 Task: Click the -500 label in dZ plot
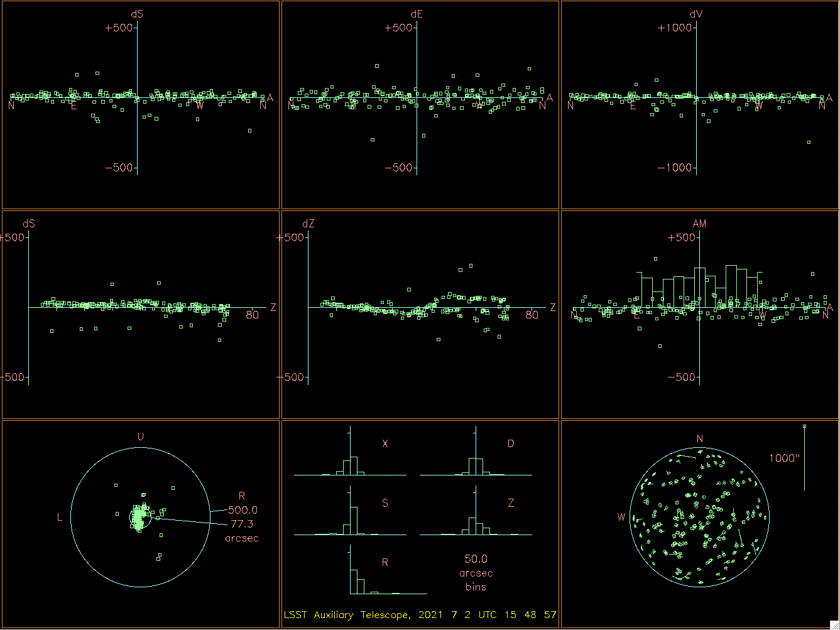[290, 377]
